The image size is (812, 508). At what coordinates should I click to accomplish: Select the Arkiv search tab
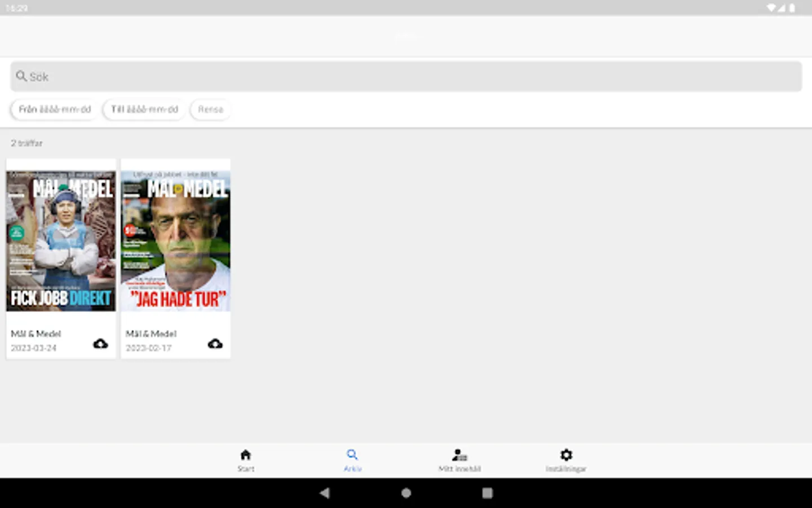(x=352, y=461)
